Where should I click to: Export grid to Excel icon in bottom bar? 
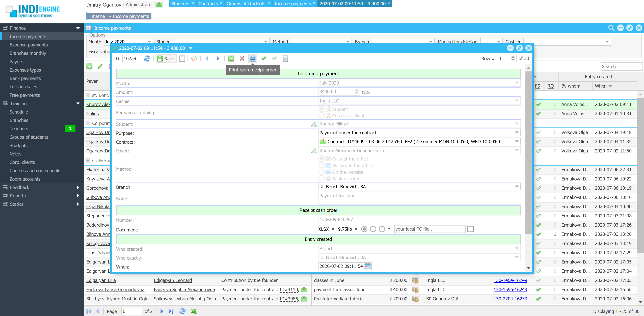pos(194,311)
